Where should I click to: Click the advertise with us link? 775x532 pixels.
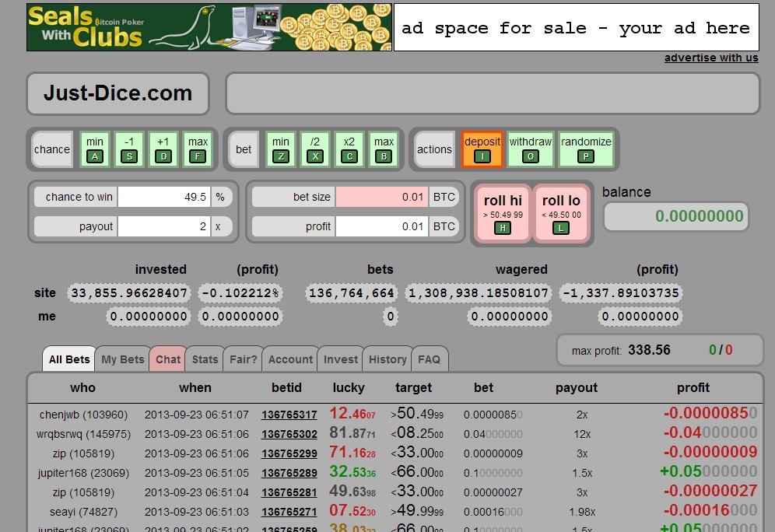(x=710, y=58)
